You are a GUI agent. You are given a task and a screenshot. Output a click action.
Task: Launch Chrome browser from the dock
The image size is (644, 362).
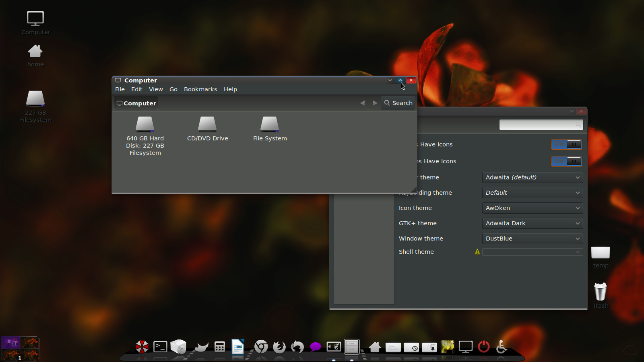click(261, 346)
